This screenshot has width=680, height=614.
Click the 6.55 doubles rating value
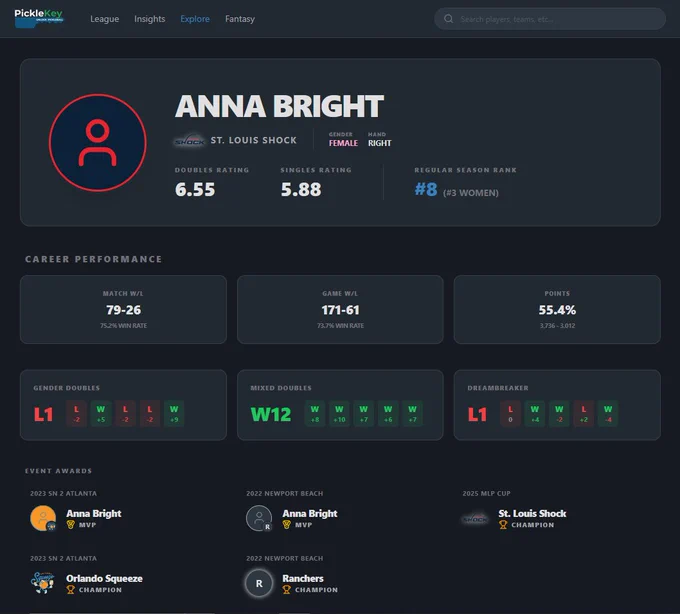(195, 189)
